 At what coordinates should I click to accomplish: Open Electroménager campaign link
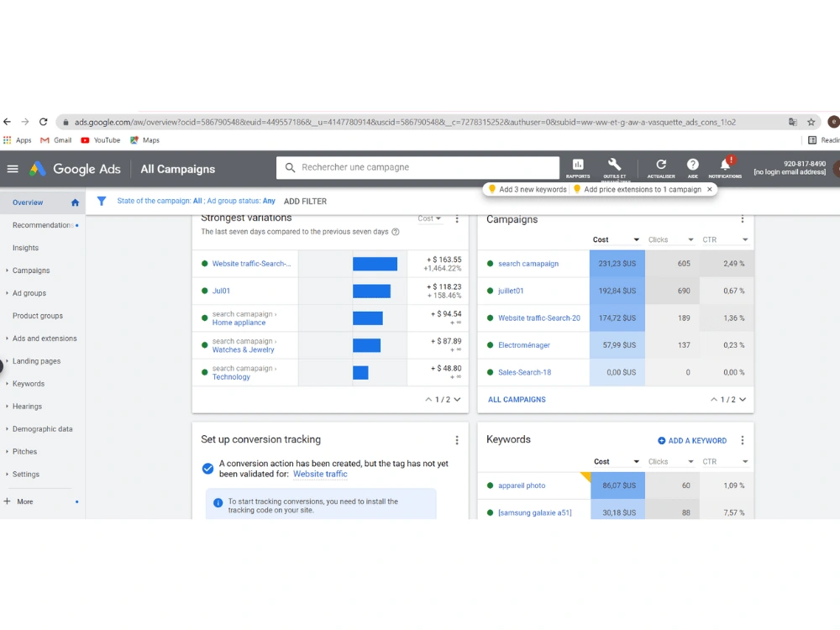524,345
